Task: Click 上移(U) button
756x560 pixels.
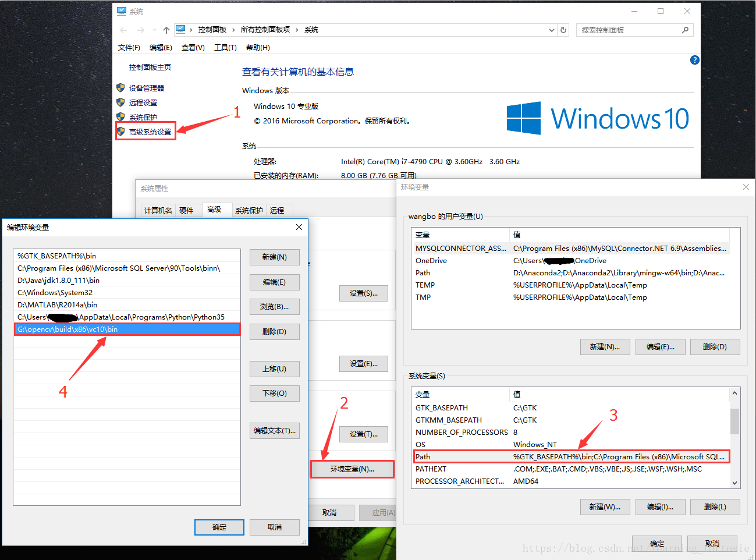Action: point(274,368)
